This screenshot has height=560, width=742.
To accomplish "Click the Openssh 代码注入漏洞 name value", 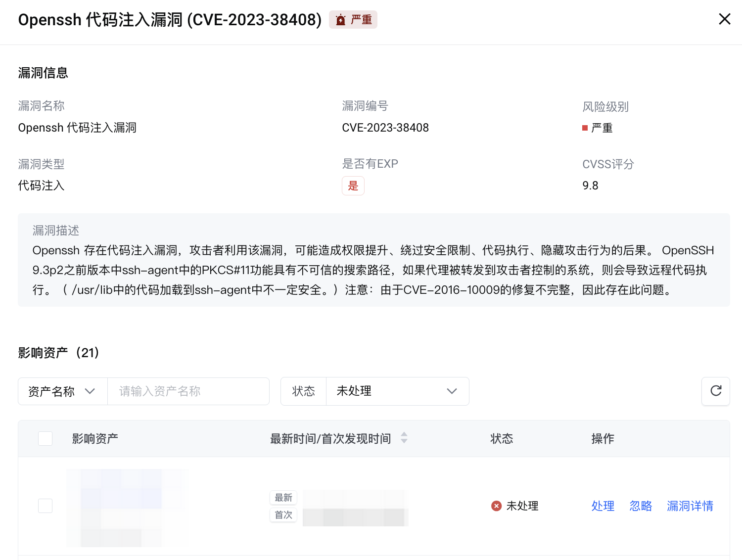I will (77, 128).
